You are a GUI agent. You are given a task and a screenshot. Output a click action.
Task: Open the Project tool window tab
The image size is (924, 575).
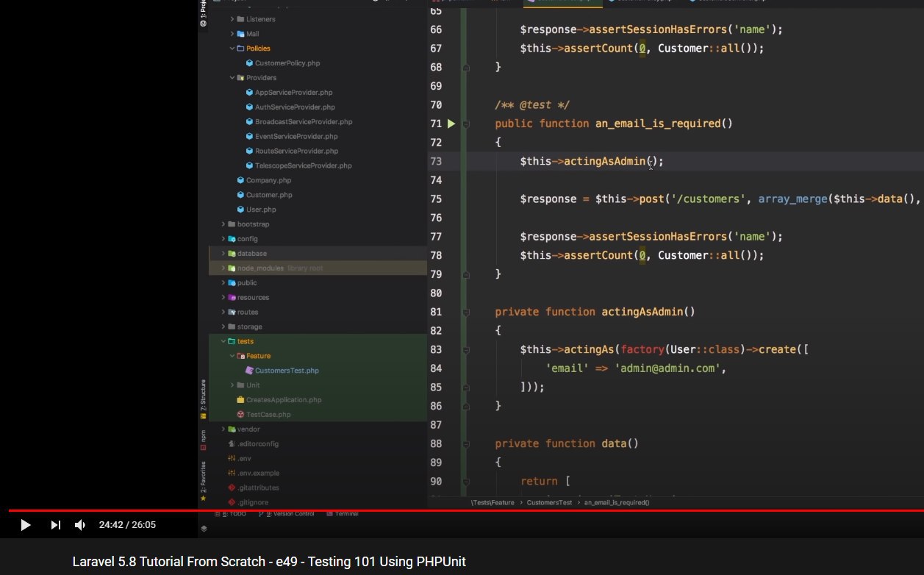click(x=204, y=15)
